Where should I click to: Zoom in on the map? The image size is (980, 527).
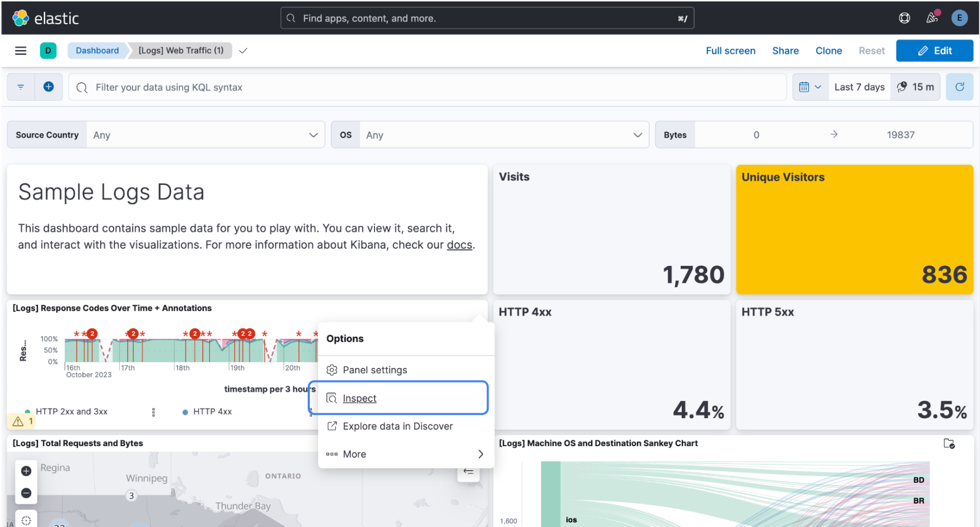(x=26, y=471)
